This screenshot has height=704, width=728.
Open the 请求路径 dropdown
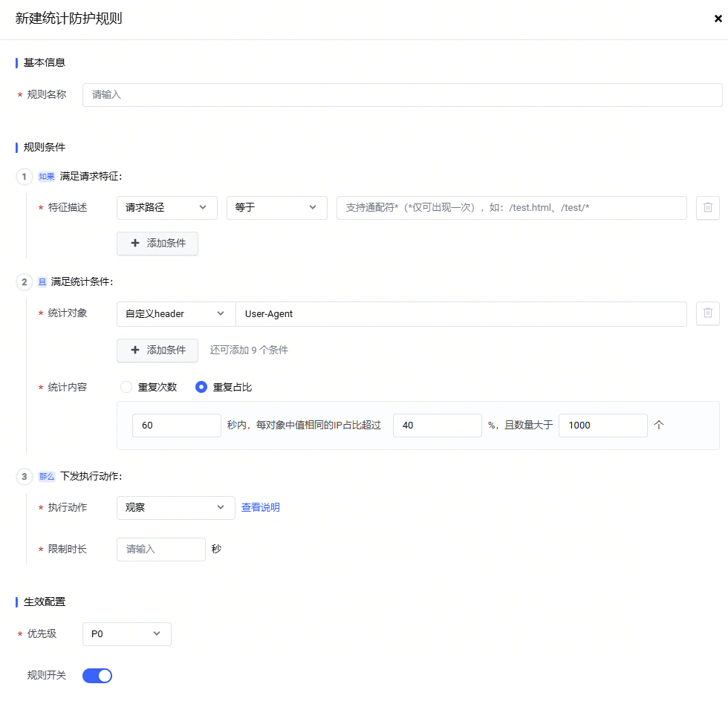tap(166, 208)
